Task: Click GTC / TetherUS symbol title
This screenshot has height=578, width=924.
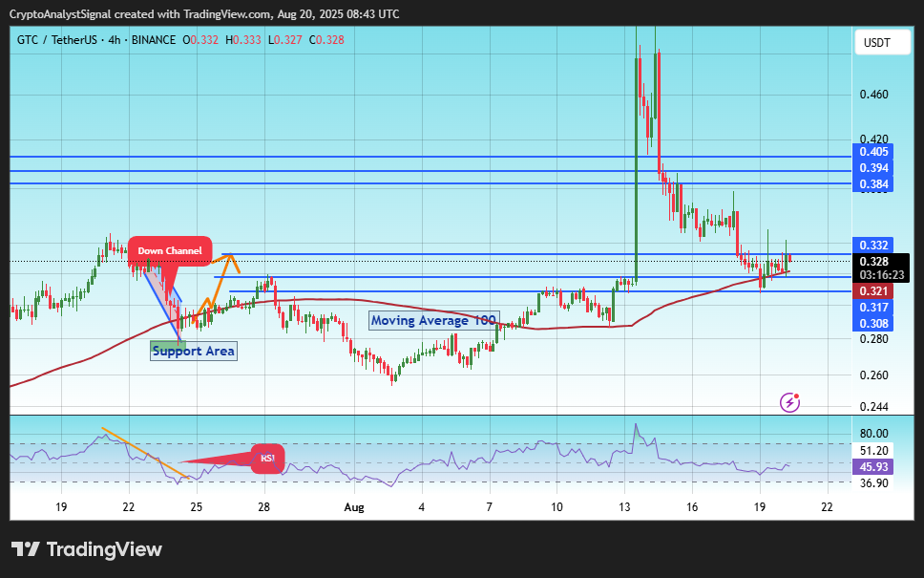Action: pos(56,40)
